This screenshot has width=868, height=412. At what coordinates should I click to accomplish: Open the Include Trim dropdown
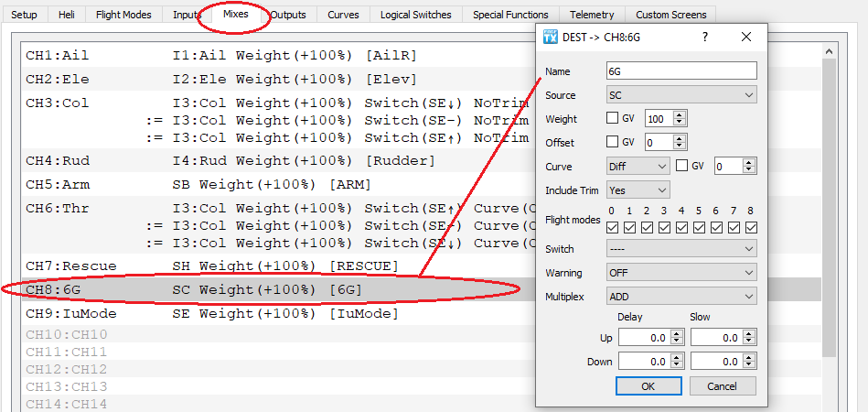638,190
